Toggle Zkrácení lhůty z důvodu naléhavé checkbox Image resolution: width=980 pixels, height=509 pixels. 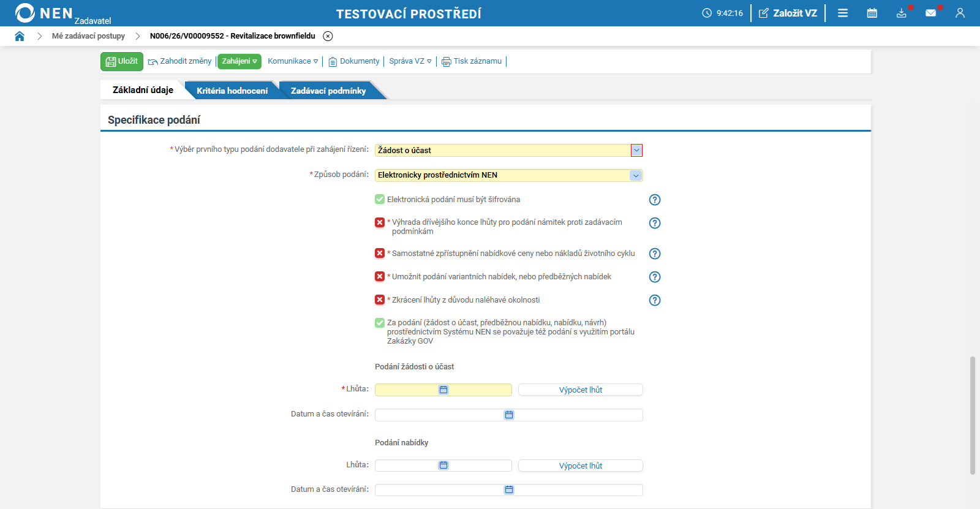tap(380, 300)
